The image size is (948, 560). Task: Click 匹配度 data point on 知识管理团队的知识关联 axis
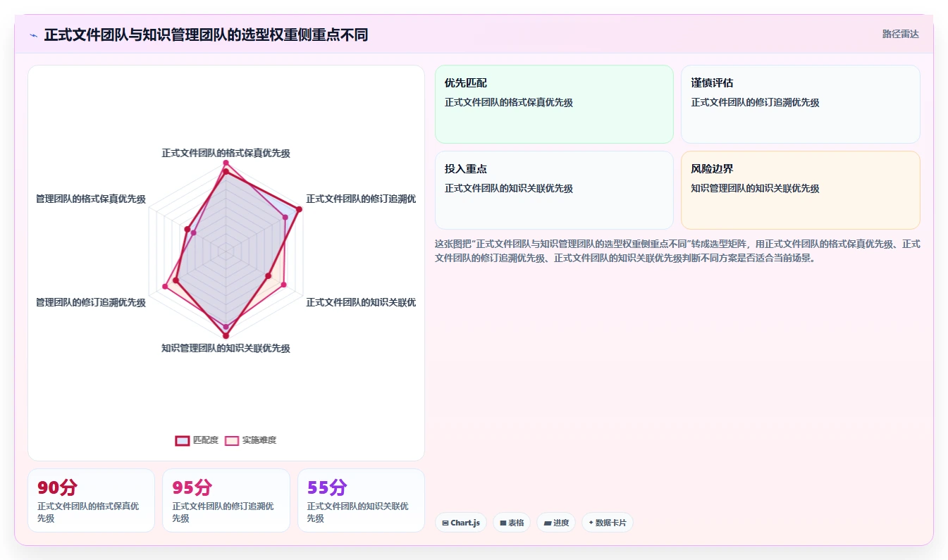click(226, 336)
